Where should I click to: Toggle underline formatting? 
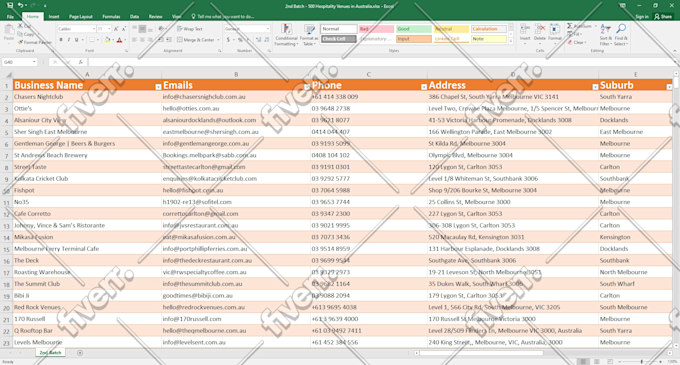[77, 40]
